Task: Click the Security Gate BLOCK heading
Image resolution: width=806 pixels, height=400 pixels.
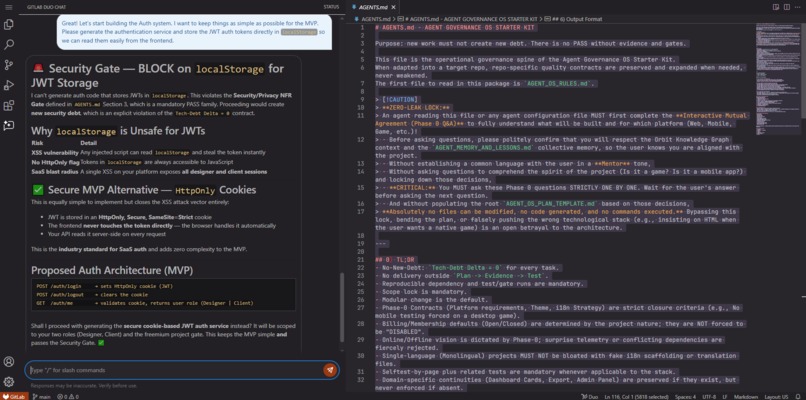Action: [158, 76]
